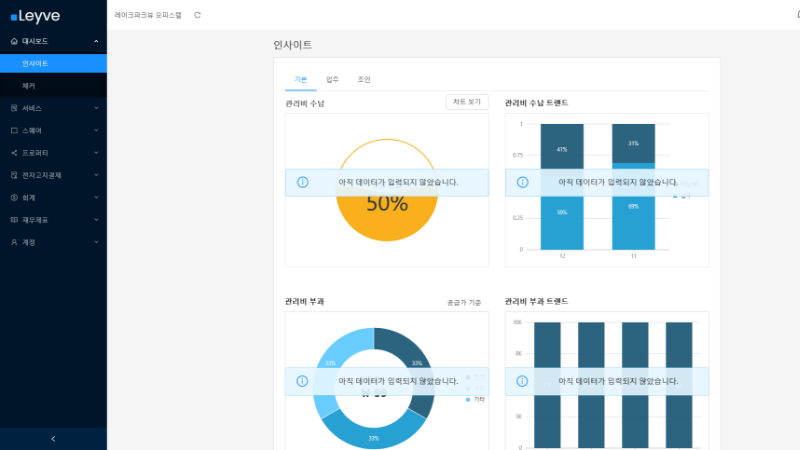800x450 pixels.
Task: Click the light-blue 33% donut segment
Action: click(330, 363)
